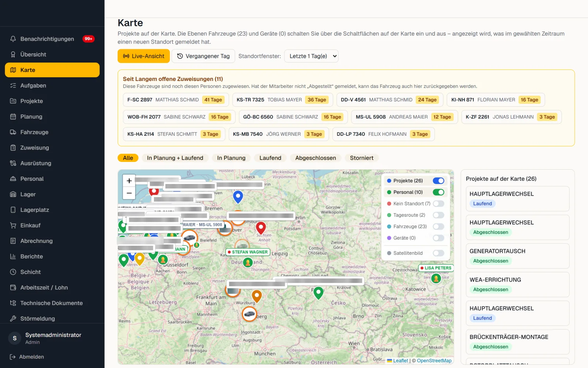Disable the Personal (10) layer toggle

(438, 192)
